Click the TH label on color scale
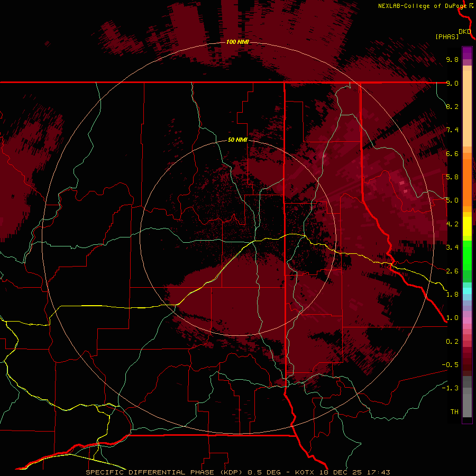476x476 pixels. pos(454,412)
